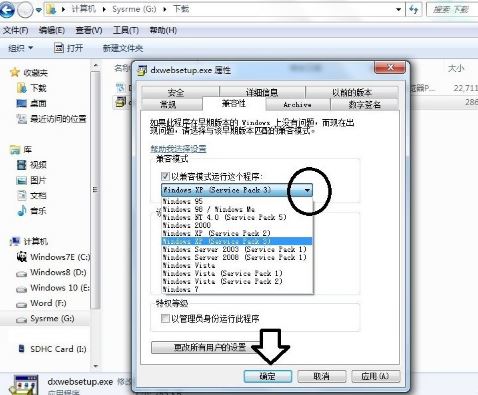Click the 应用(A) button
This screenshot has height=395, width=478.
pyautogui.click(x=375, y=376)
